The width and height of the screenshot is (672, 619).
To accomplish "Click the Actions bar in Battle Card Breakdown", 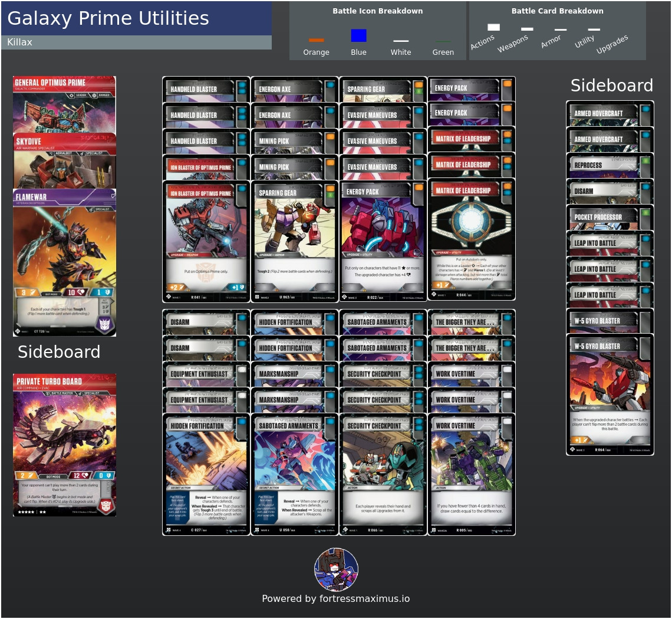I will (494, 28).
